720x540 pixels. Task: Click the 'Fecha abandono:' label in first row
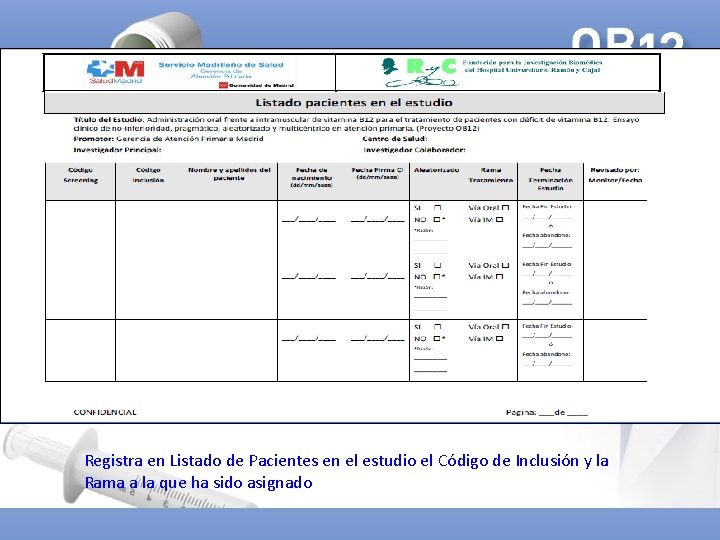click(x=546, y=235)
